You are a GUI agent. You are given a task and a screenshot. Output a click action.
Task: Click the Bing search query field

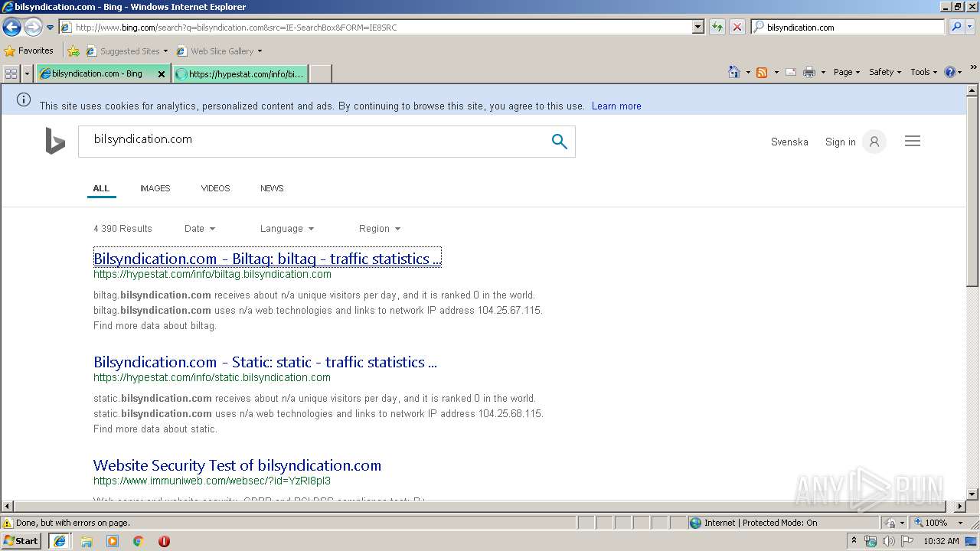pos(314,142)
